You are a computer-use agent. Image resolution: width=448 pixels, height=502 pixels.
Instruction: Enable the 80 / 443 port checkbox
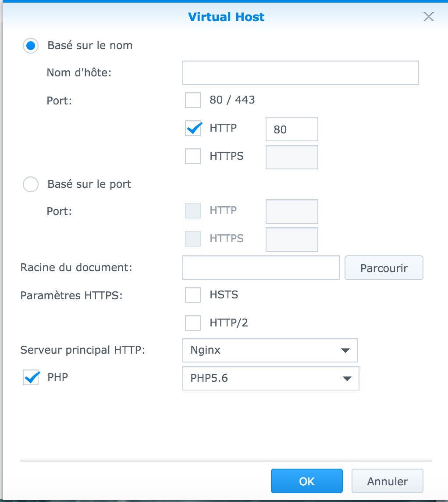tap(193, 100)
